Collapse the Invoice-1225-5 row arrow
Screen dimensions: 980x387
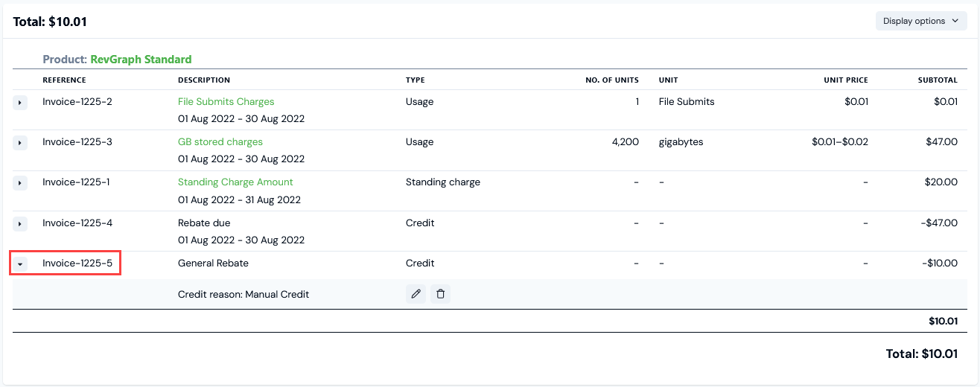(20, 263)
